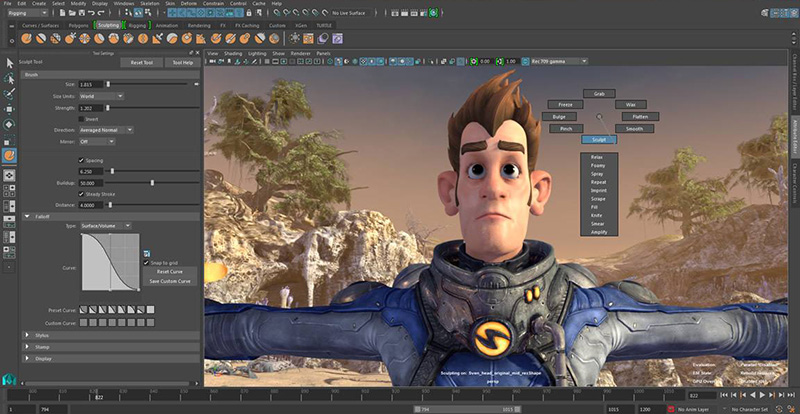Enable the Invert checkbox

coord(81,119)
